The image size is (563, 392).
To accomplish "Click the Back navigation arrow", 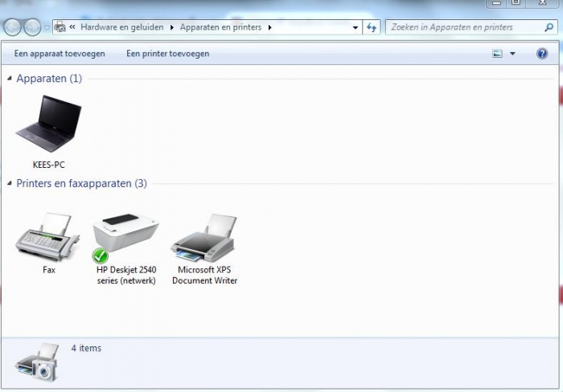I will (x=13, y=27).
